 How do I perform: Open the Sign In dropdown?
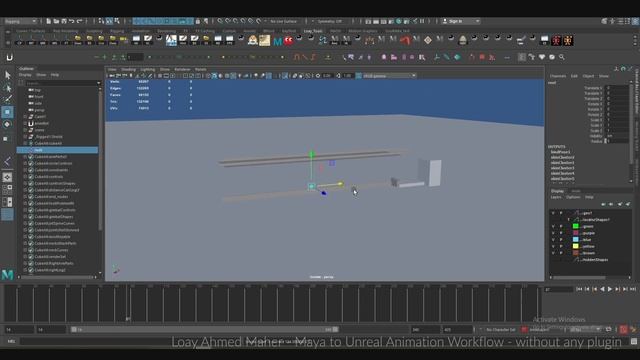click(461, 21)
